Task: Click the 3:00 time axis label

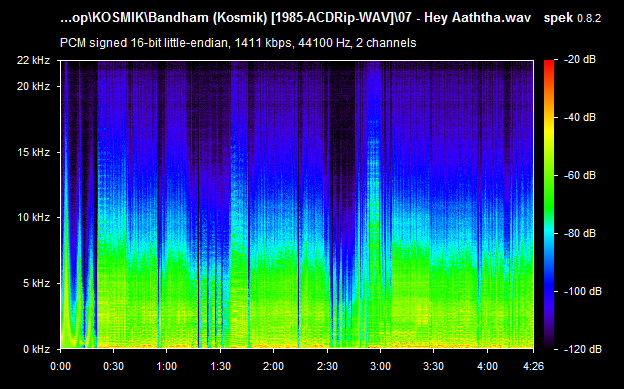Action: click(x=380, y=366)
